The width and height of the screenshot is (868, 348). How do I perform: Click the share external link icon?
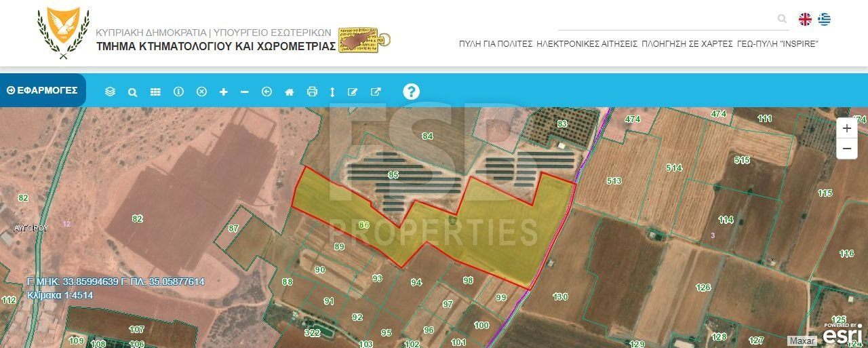point(376,92)
